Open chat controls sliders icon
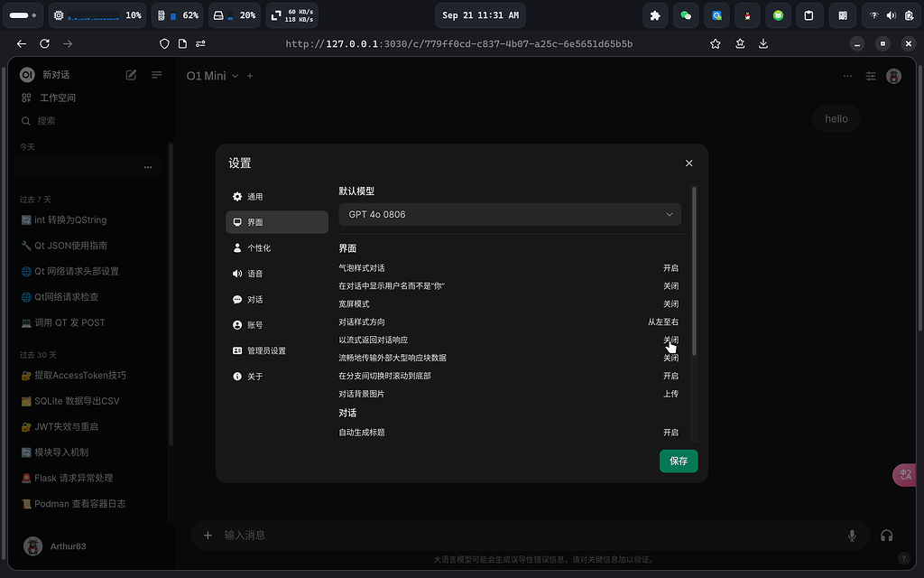Image resolution: width=924 pixels, height=578 pixels. 871,76
